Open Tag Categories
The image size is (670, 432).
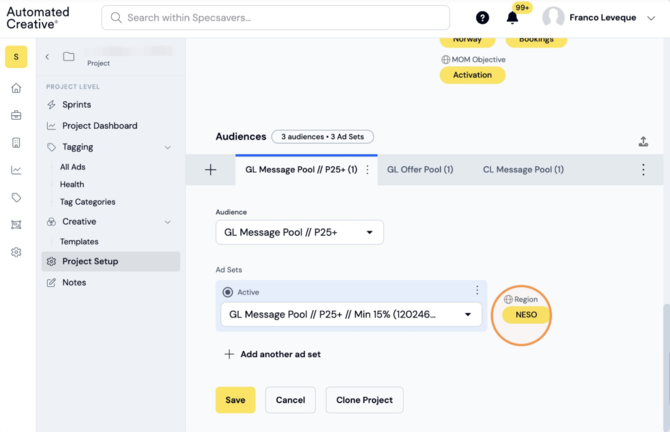click(x=88, y=202)
